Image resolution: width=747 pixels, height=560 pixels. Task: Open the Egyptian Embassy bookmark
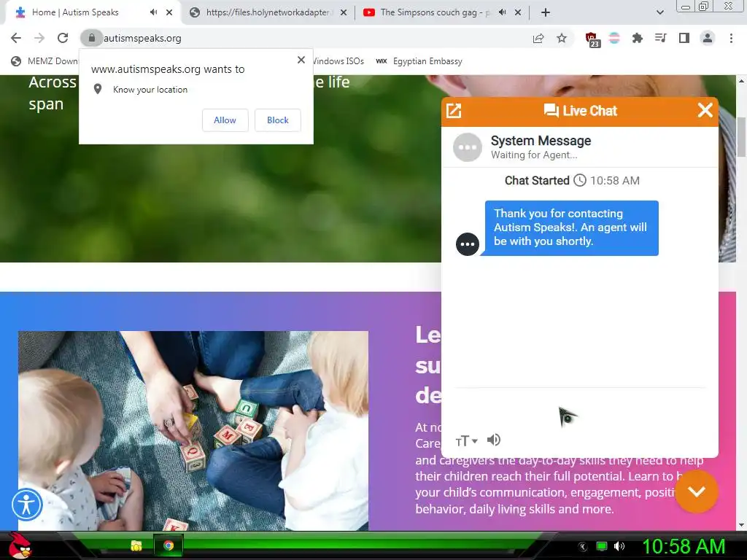pos(419,61)
